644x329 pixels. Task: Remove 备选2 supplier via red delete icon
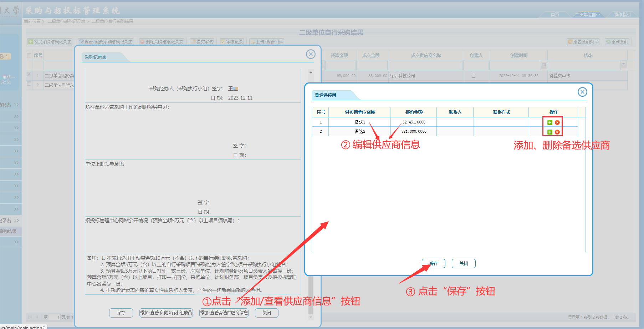[x=557, y=132]
